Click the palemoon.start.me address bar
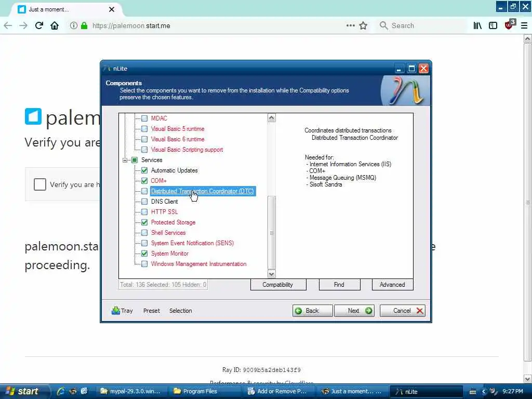 (217, 26)
